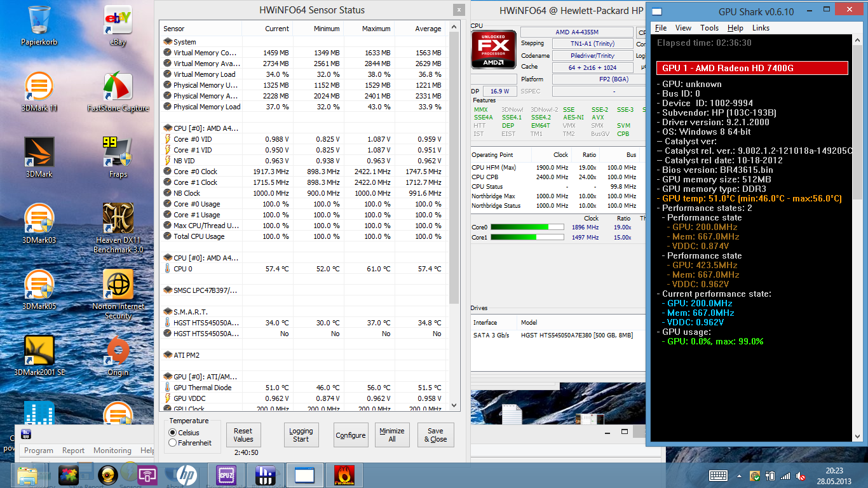Select the System sensor group row

302,42
